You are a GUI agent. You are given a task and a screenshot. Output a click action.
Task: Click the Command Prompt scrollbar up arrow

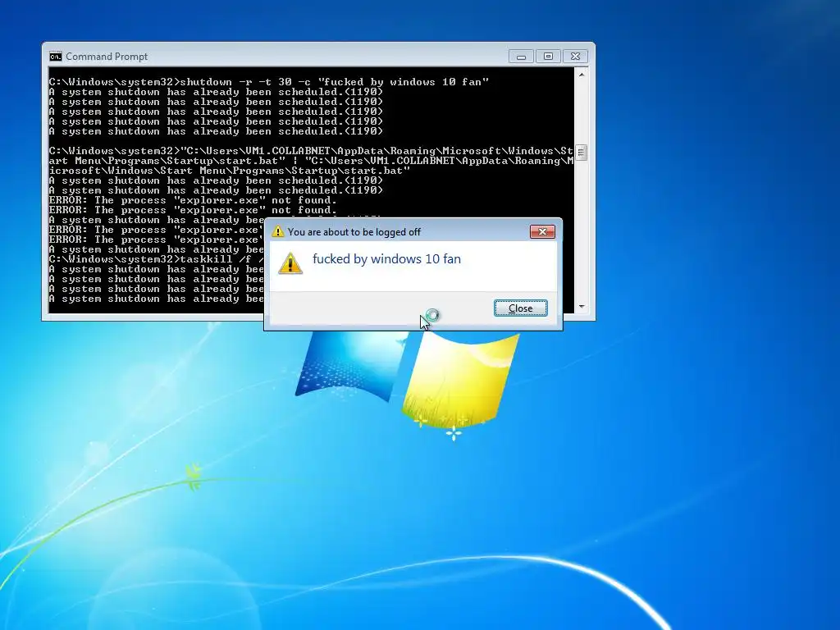click(582, 75)
